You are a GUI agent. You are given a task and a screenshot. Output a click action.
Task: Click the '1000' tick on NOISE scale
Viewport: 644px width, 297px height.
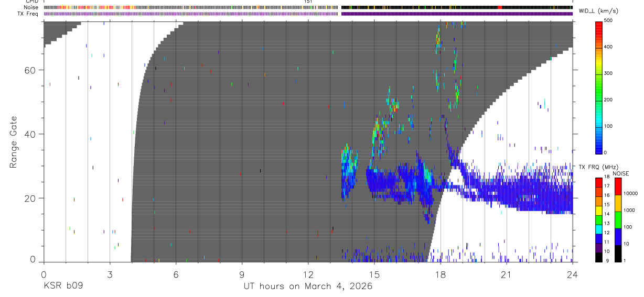tap(629, 211)
